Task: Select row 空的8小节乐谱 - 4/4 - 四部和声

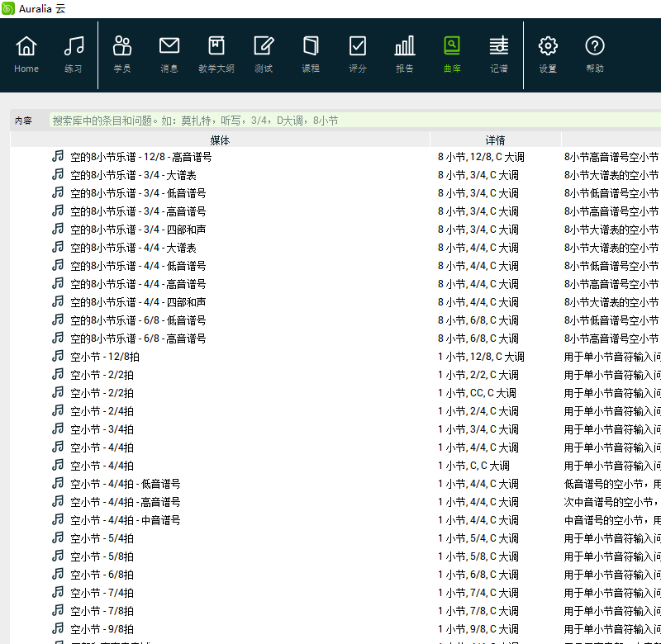Action: [335, 302]
